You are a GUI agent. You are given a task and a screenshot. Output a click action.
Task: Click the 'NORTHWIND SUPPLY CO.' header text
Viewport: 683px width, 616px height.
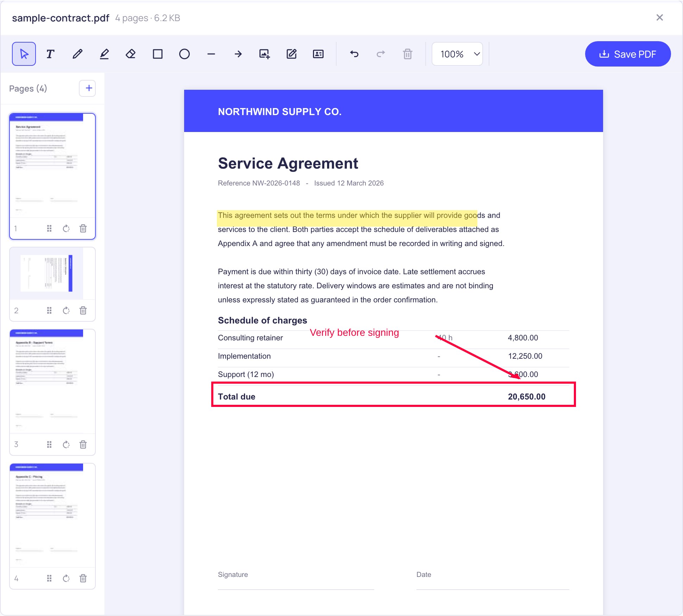[280, 112]
